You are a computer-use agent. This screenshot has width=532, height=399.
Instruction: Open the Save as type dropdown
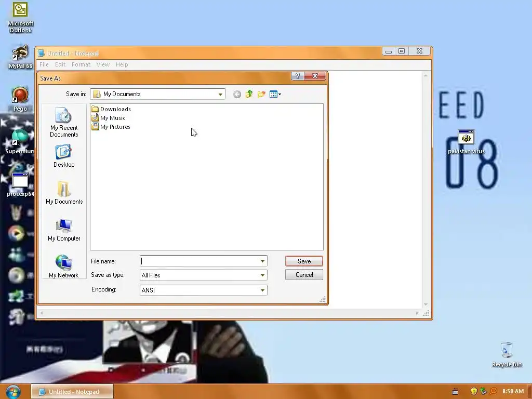point(262,275)
